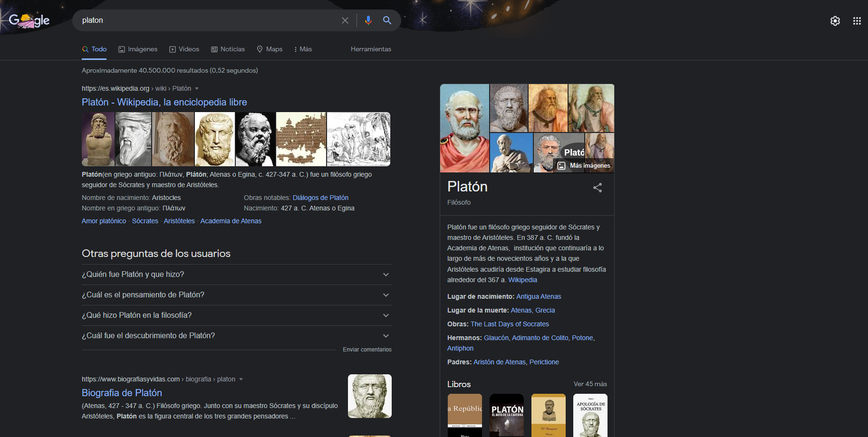Viewport: 868px width, 437px height.
Task: Open the Más imágenes button
Action: click(584, 165)
